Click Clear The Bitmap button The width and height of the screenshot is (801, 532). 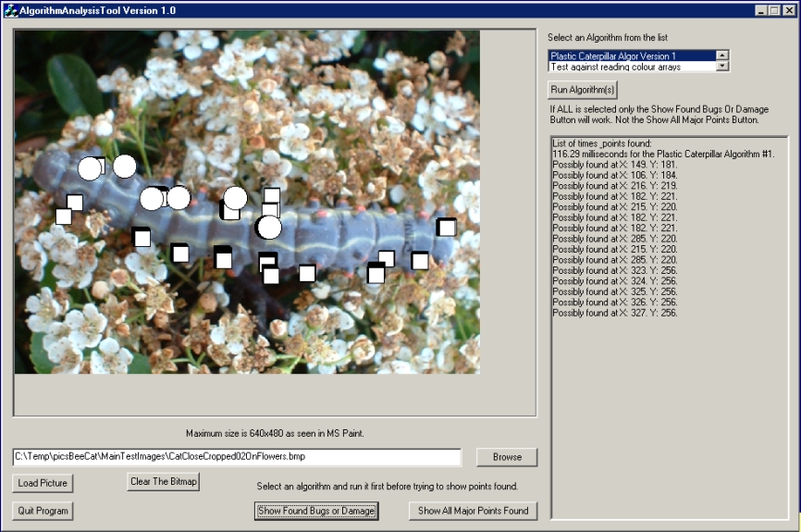(x=164, y=481)
